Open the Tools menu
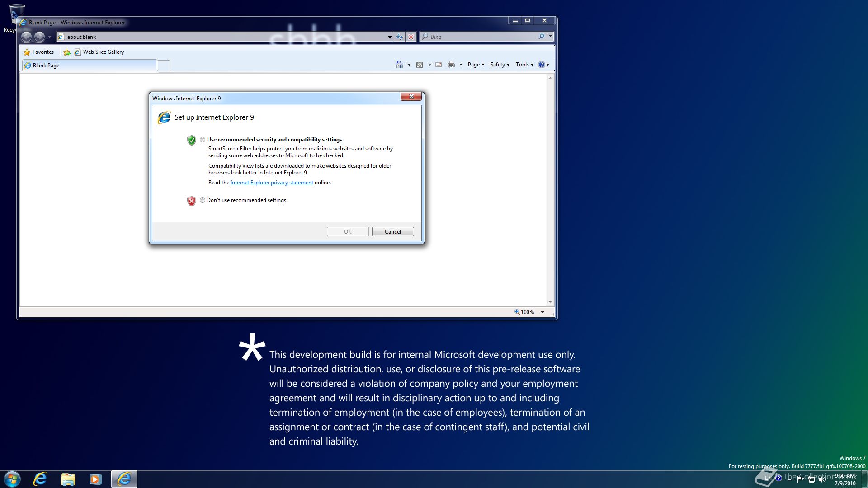The width and height of the screenshot is (868, 488). (524, 65)
